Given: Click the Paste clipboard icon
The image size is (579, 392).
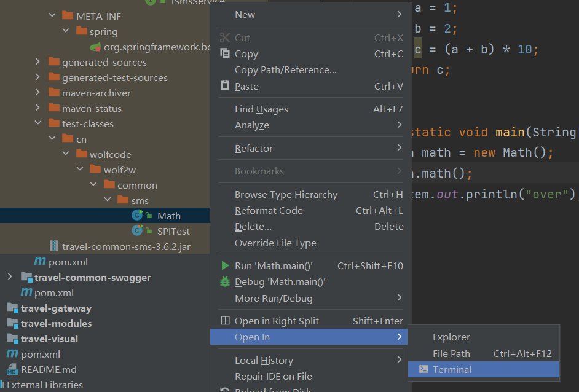Looking at the screenshot, I should 225,85.
